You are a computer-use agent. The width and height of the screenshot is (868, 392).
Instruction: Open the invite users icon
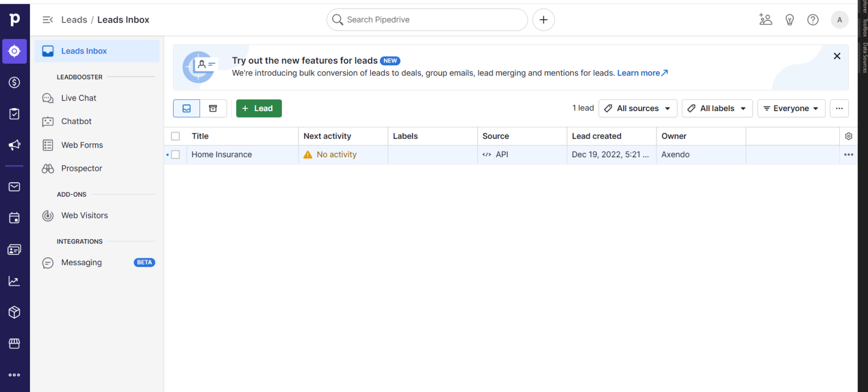point(765,20)
